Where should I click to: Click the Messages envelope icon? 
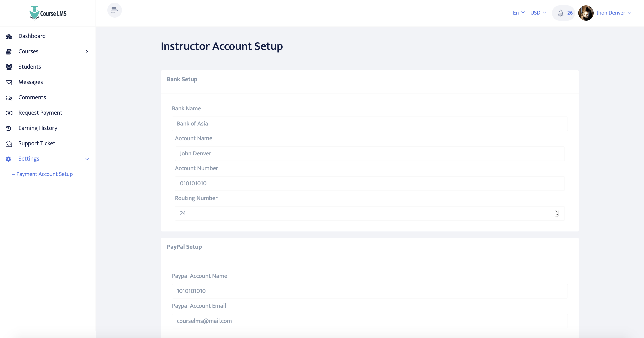(9, 83)
